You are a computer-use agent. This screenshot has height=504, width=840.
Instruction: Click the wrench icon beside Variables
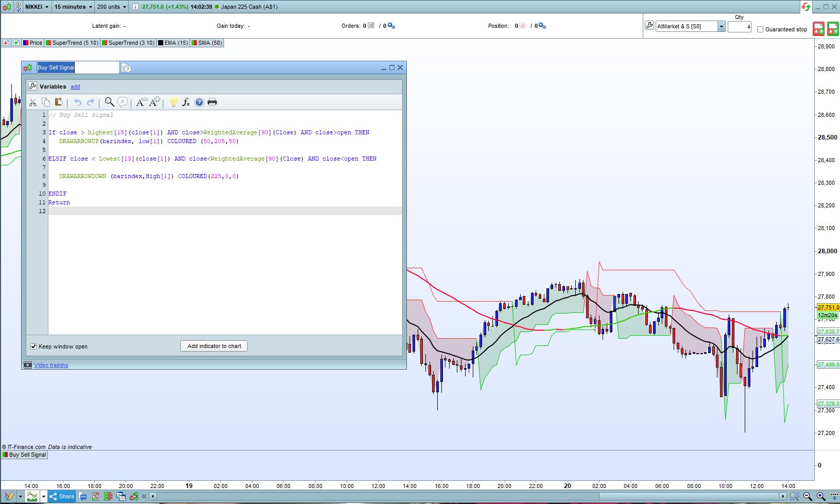click(x=32, y=86)
